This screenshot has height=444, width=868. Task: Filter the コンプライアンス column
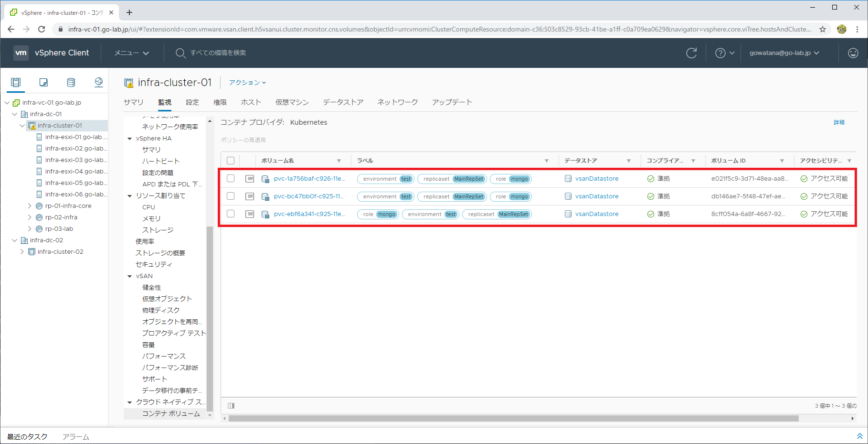coord(693,161)
